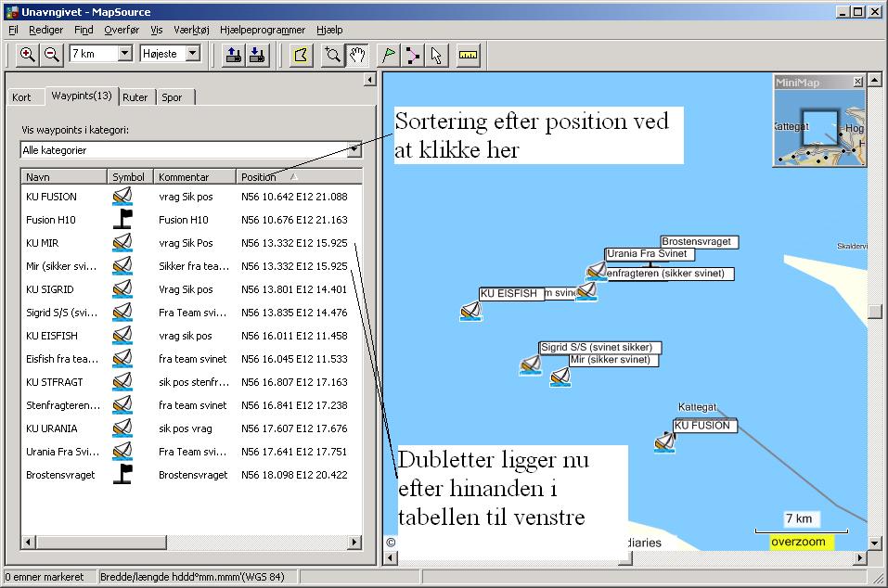Select the KU EISFISH list row
Image resolution: width=888 pixels, height=588 pixels.
191,336
